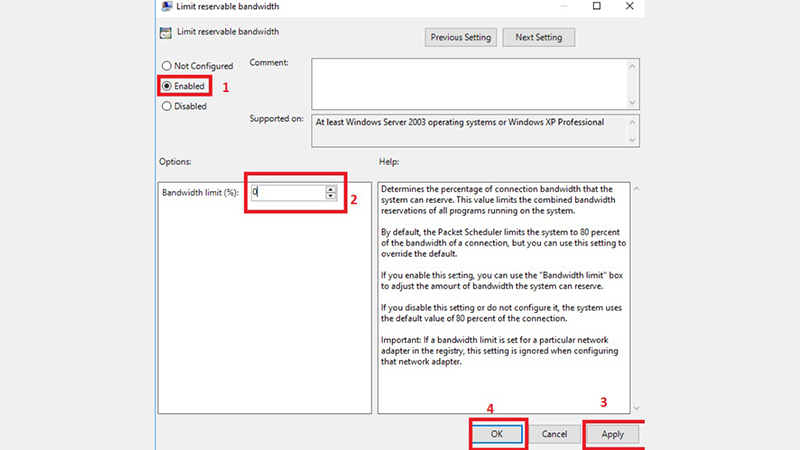The height and width of the screenshot is (450, 800).
Task: Increase Bandwidth limit with the up spinner arrow
Action: [330, 189]
